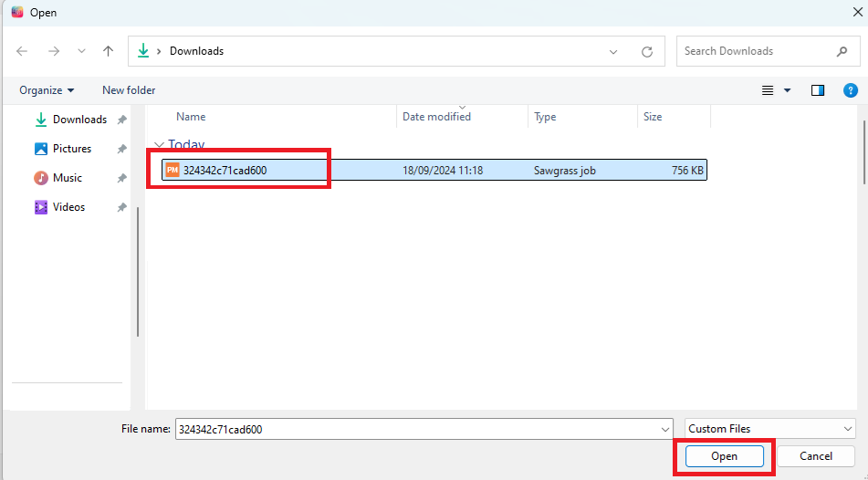Cancel the Open dialog
Image resolution: width=868 pixels, height=480 pixels.
(x=815, y=456)
